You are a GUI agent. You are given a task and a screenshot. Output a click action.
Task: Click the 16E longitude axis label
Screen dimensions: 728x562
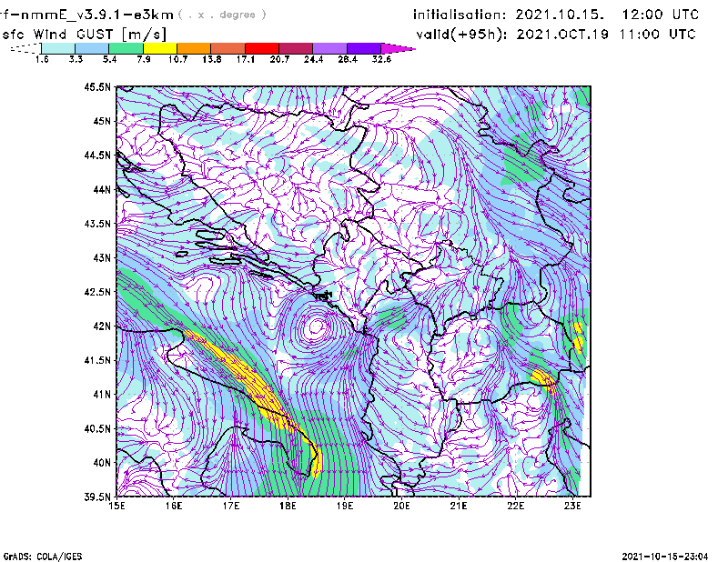tap(174, 506)
